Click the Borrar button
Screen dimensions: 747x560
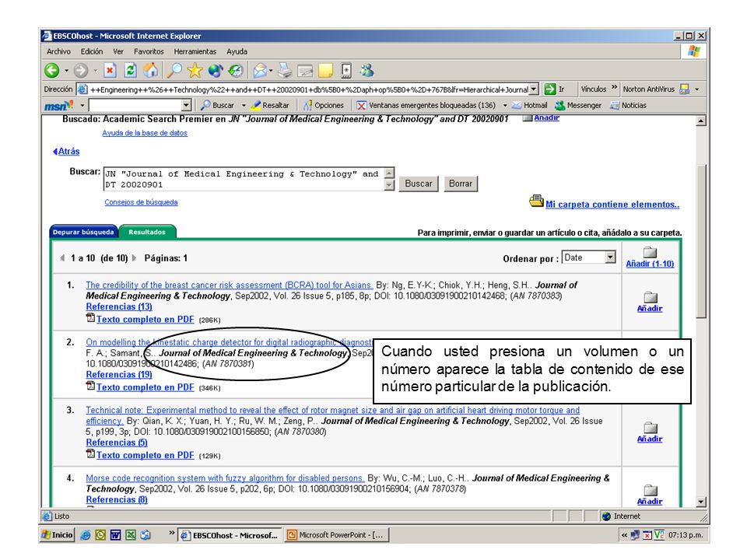(460, 184)
